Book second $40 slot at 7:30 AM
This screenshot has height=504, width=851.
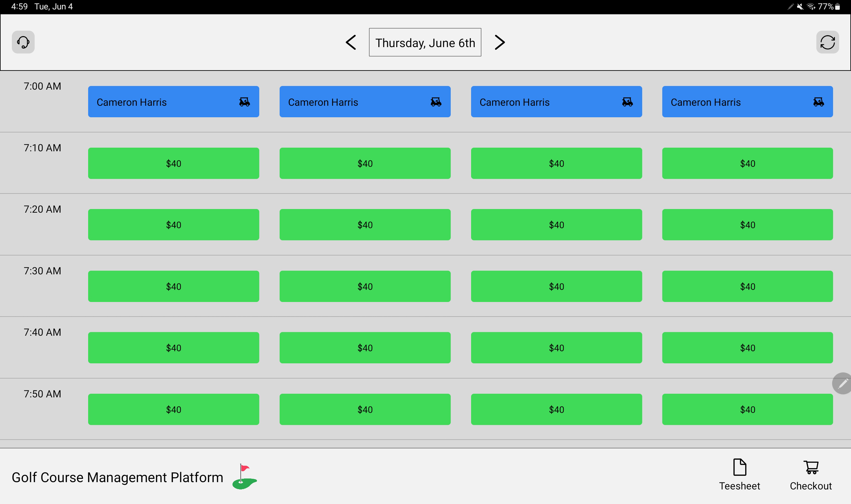pos(365,286)
